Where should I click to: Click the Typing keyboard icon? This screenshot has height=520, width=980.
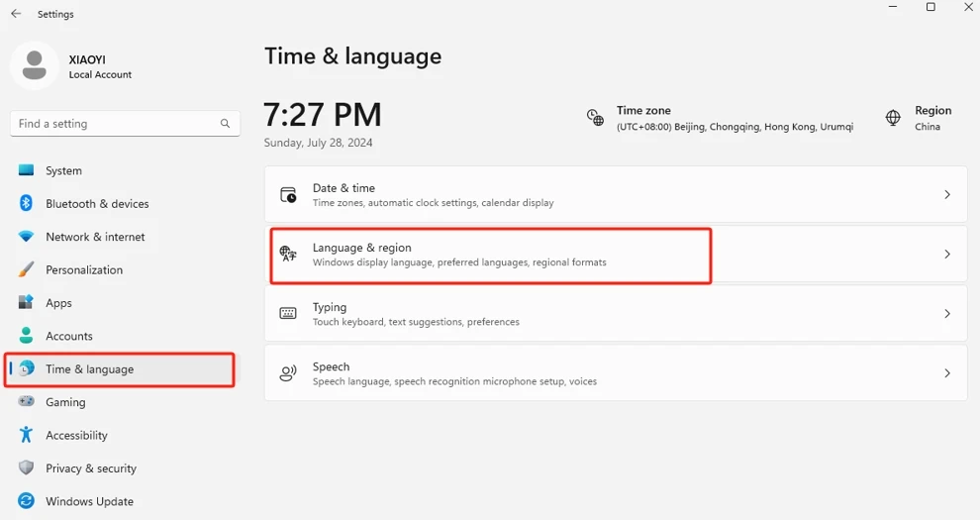coord(288,313)
